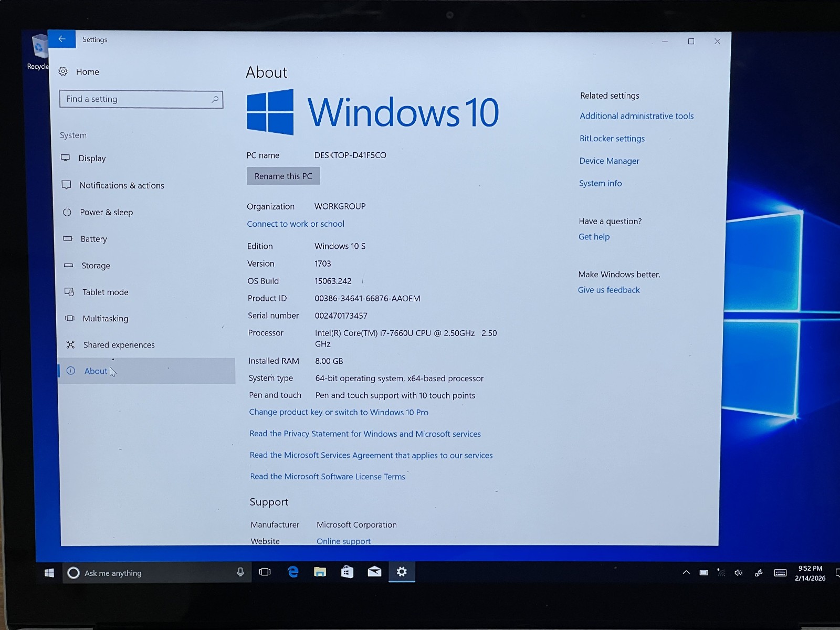The height and width of the screenshot is (630, 840).
Task: Open Microsoft Software License Terms link
Action: (x=328, y=477)
